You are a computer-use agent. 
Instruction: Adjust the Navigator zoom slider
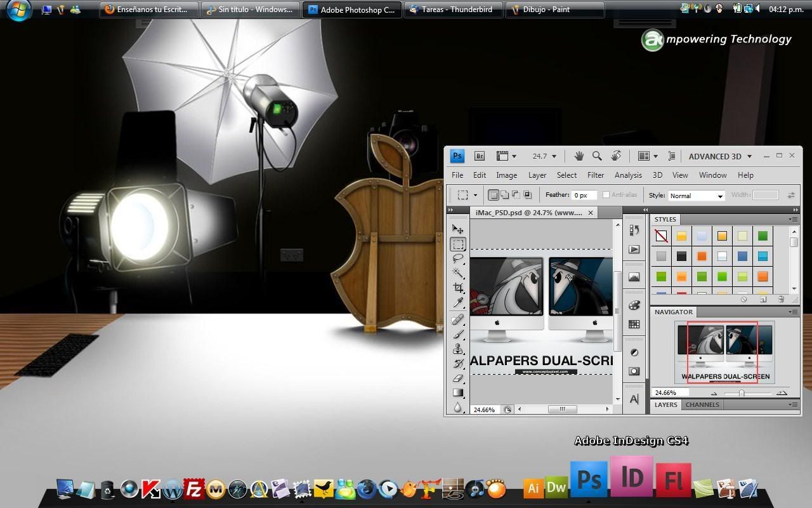click(x=742, y=393)
